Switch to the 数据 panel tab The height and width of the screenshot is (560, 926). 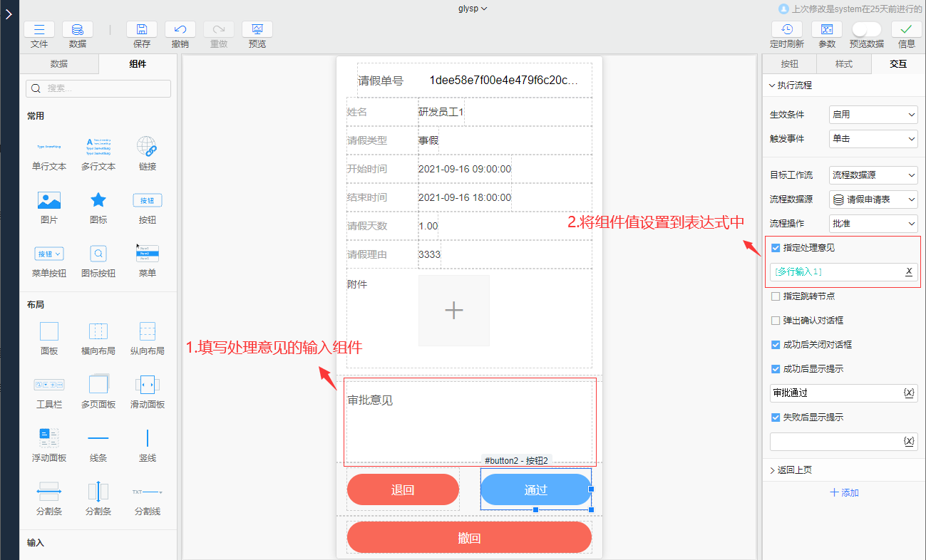tap(59, 63)
